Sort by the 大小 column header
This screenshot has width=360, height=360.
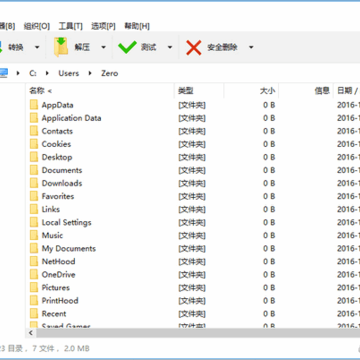tap(251, 91)
